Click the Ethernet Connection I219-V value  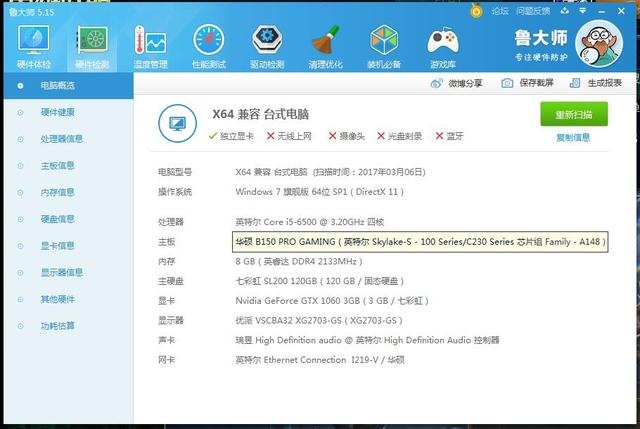pyautogui.click(x=320, y=360)
